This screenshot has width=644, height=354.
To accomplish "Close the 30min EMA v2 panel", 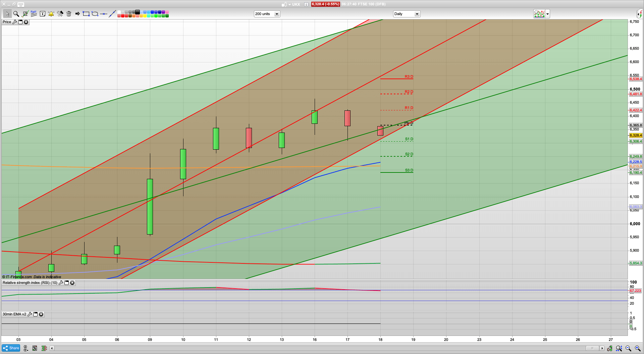I will pos(41,314).
